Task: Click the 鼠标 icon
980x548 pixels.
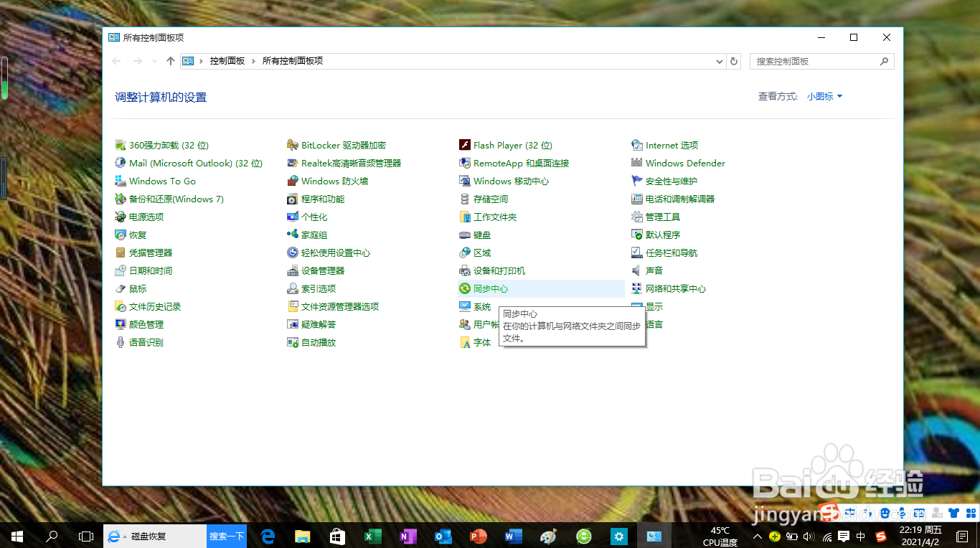Action: point(121,288)
